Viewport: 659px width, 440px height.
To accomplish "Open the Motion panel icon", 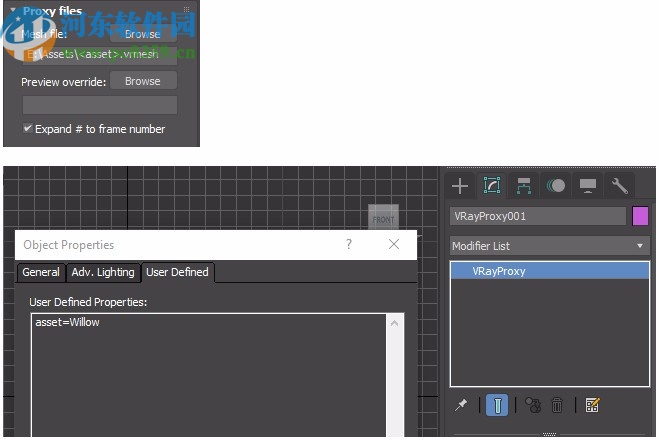I will pos(556,185).
